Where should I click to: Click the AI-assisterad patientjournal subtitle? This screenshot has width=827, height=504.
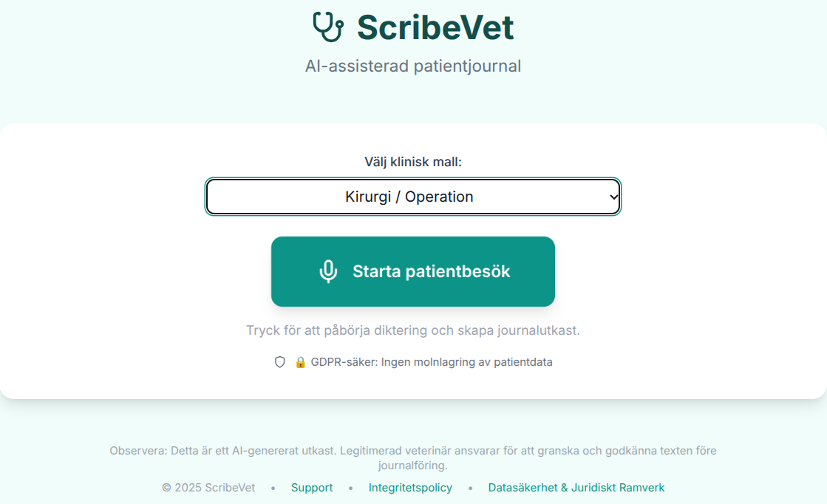click(413, 66)
